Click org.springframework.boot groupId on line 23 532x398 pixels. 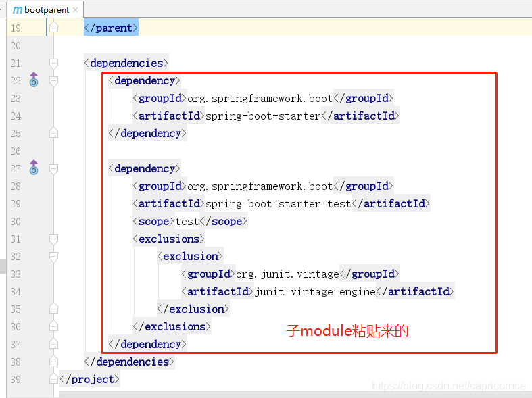(x=260, y=98)
